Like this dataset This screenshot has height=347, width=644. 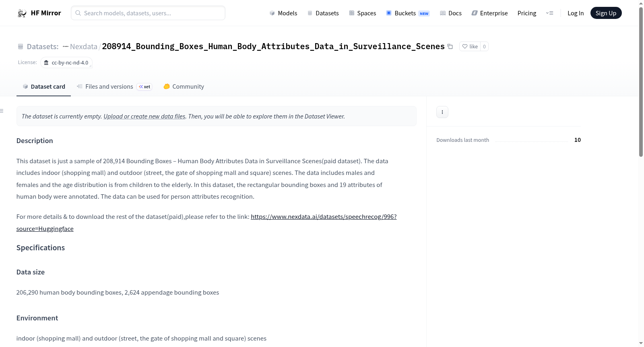(470, 47)
